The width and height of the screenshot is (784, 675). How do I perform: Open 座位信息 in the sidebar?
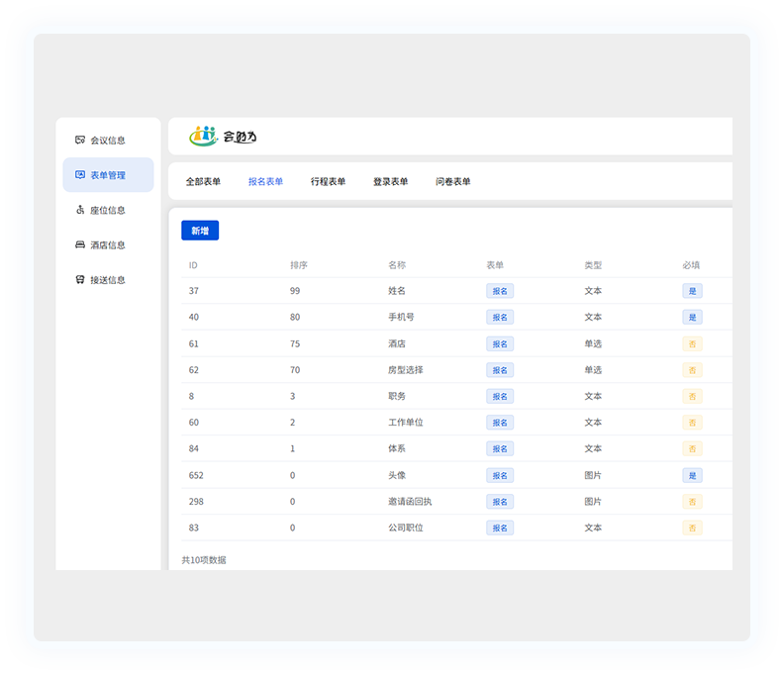point(108,210)
